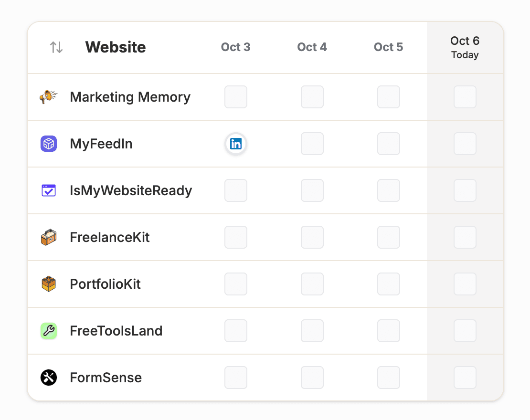Click the FreeToolsLand green wrench icon
Screen dimensions: 530x420
49,331
